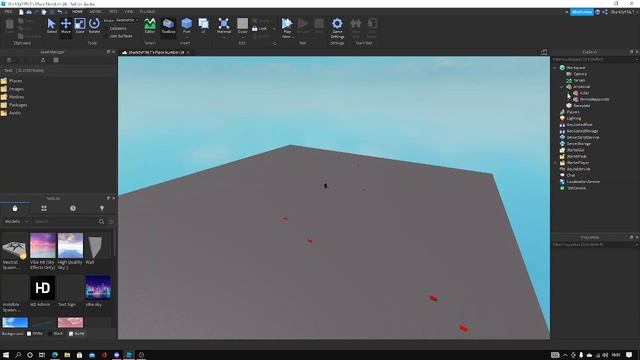Open the Terrain Editor

point(150,26)
